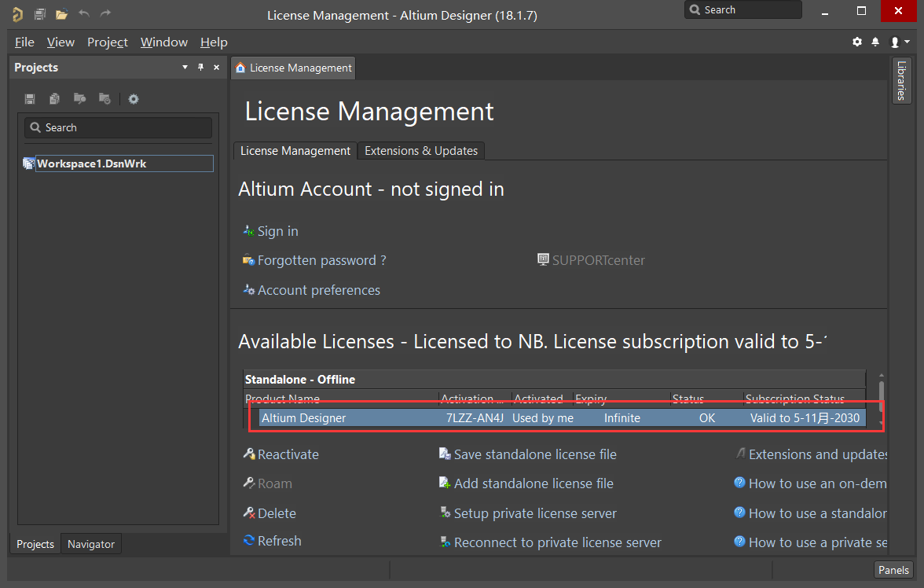This screenshot has height=588, width=924.
Task: Click the gear icon in Projects panel toolbar
Action: (134, 99)
